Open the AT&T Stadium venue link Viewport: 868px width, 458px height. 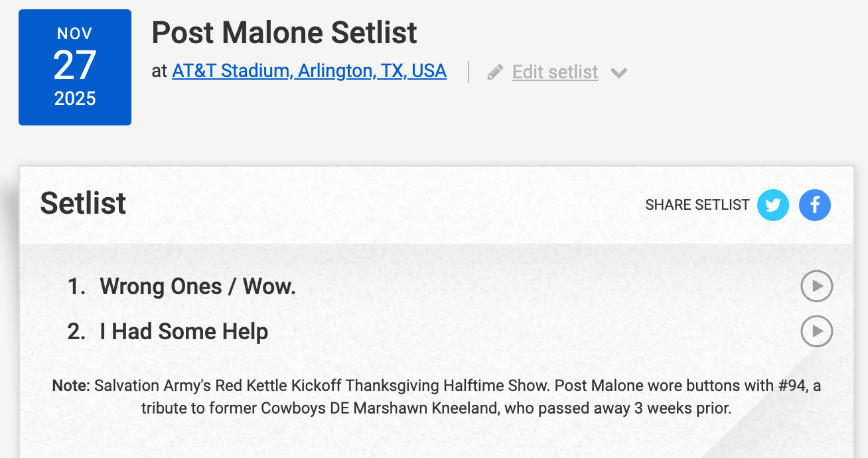pos(309,71)
